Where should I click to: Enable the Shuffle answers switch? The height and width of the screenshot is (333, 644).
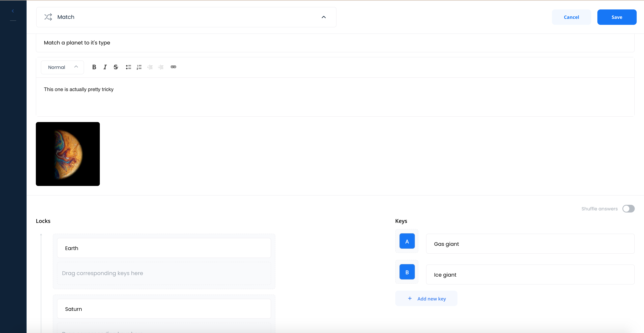tap(628, 209)
